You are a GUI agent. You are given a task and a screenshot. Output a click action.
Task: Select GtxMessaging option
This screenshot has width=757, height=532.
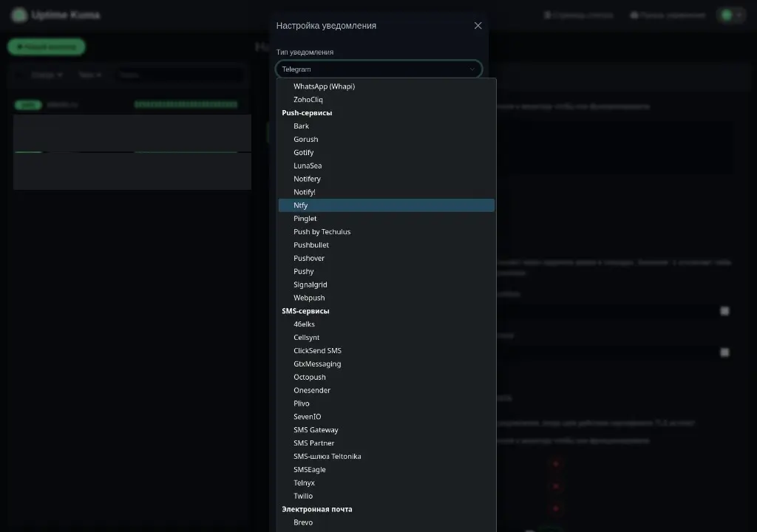[386, 364]
